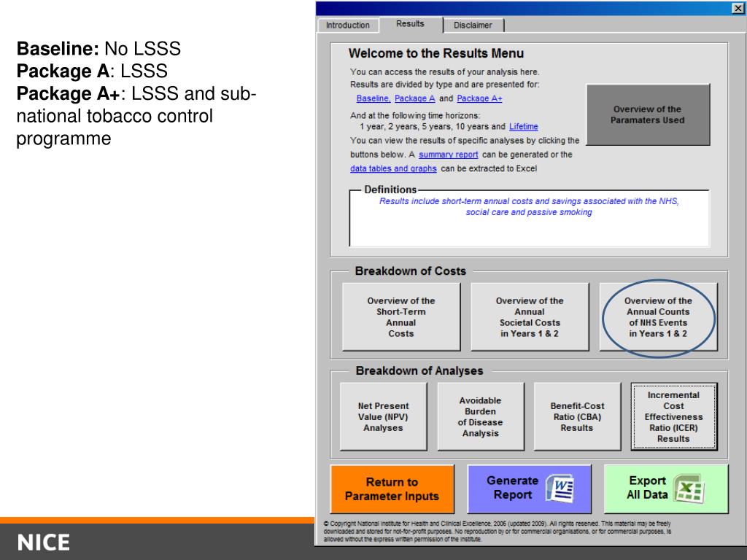Image resolution: width=747 pixels, height=560 pixels.
Task: View Overview of Short-Term Annual Costs
Action: coord(401,316)
